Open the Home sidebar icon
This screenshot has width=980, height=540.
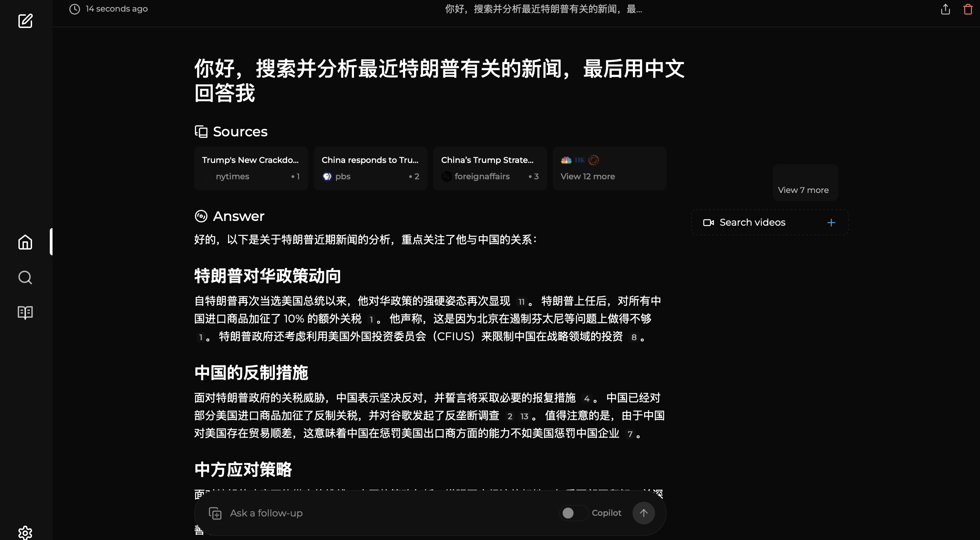tap(25, 242)
